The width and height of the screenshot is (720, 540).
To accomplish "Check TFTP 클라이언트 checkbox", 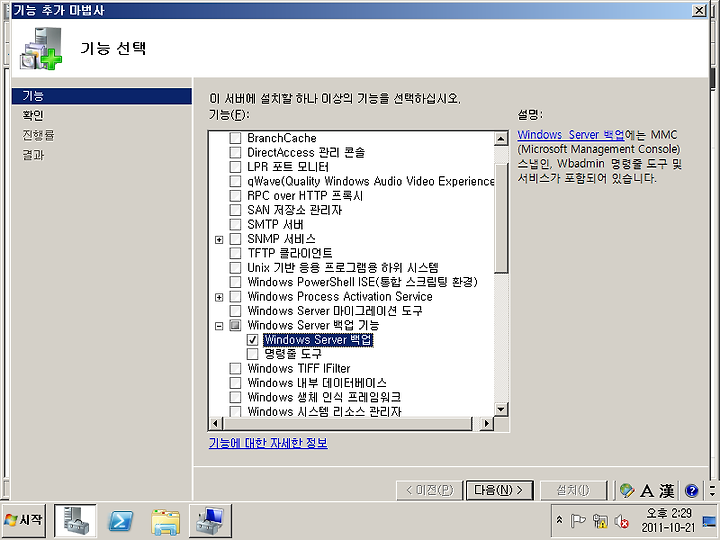I will point(235,253).
